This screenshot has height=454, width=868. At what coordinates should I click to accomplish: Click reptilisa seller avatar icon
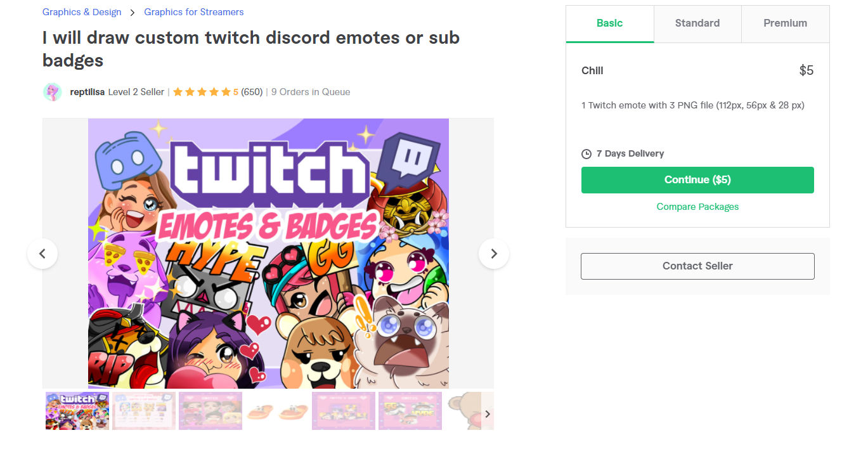click(53, 92)
